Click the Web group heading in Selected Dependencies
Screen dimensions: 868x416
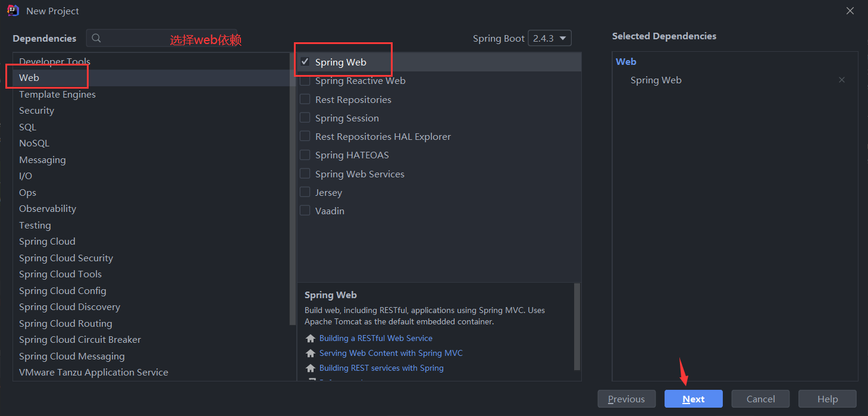[626, 62]
